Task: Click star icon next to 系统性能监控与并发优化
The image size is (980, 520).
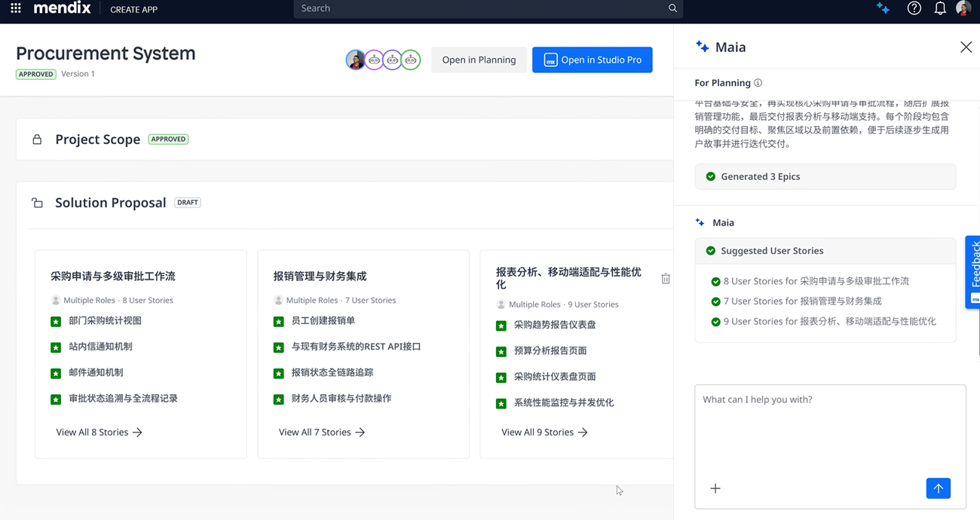Action: 501,403
